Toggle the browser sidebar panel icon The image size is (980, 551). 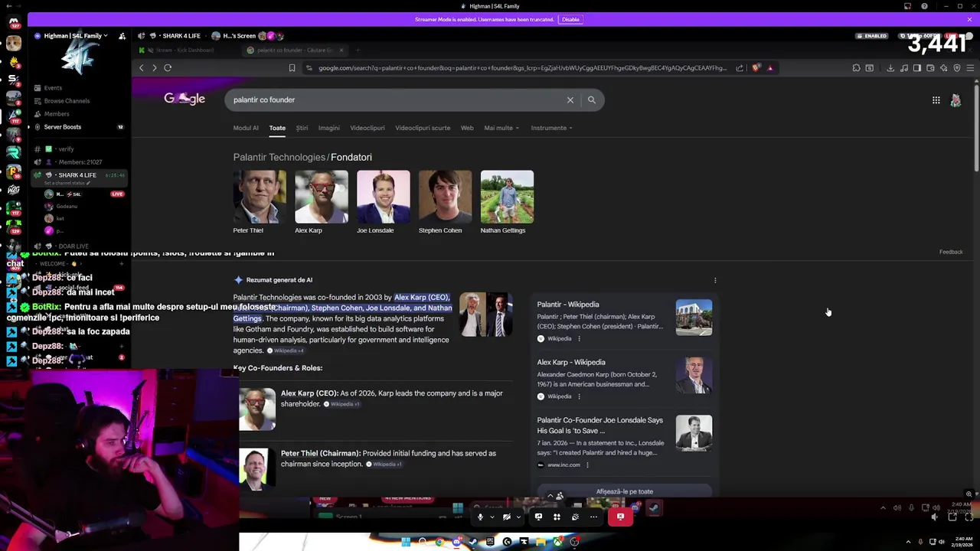coord(916,68)
